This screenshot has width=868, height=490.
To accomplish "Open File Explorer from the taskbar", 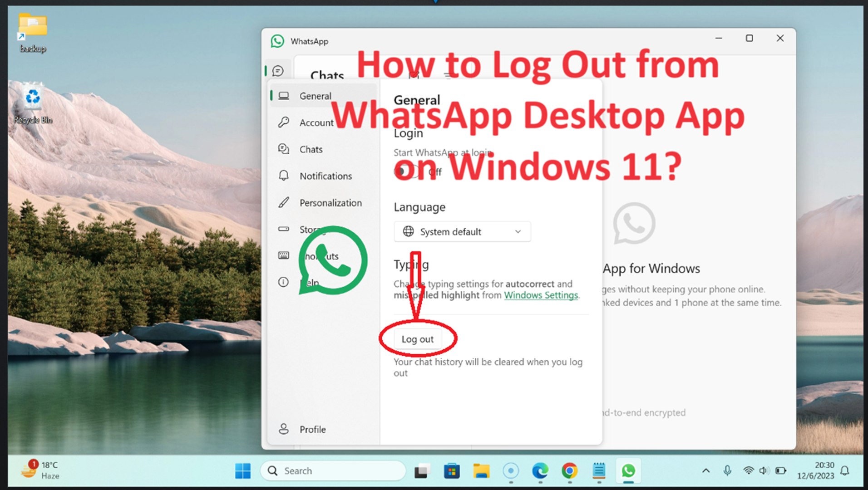I will [x=481, y=471].
